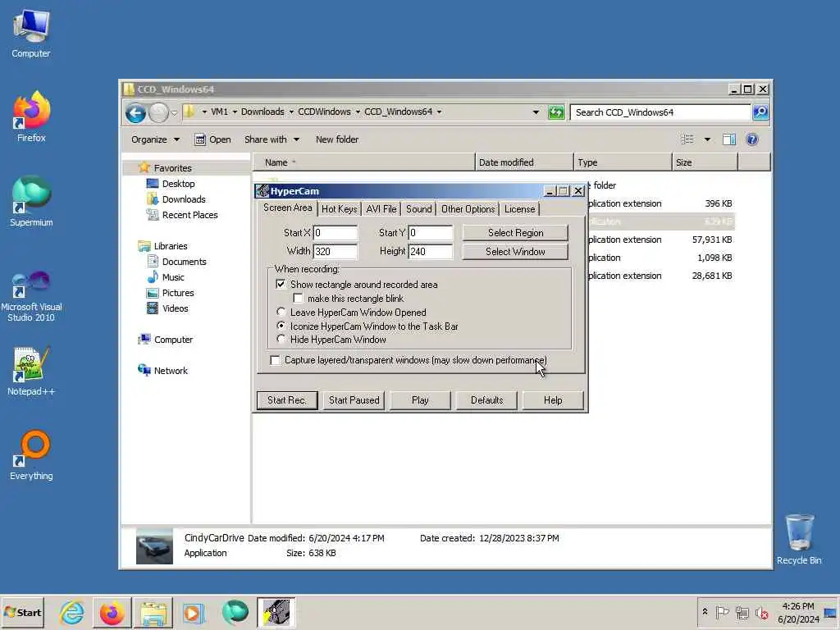The height and width of the screenshot is (630, 840).
Task: Select Hide HyperCam Window option
Action: click(281, 339)
